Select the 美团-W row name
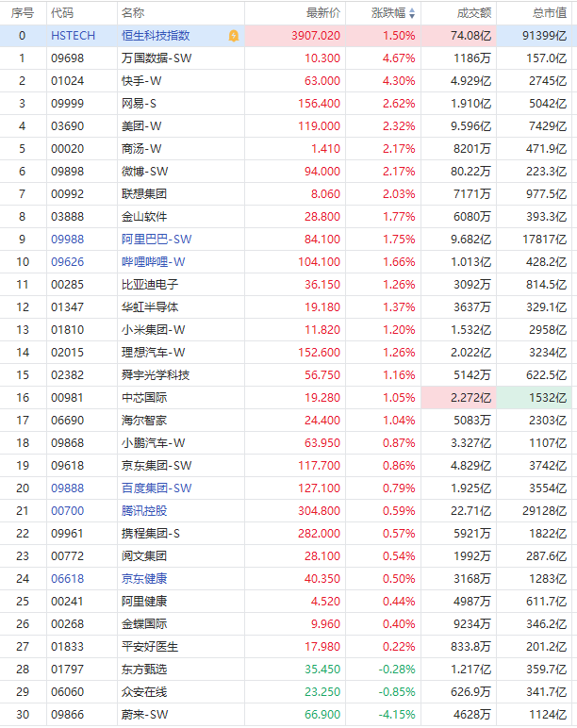 click(141, 125)
